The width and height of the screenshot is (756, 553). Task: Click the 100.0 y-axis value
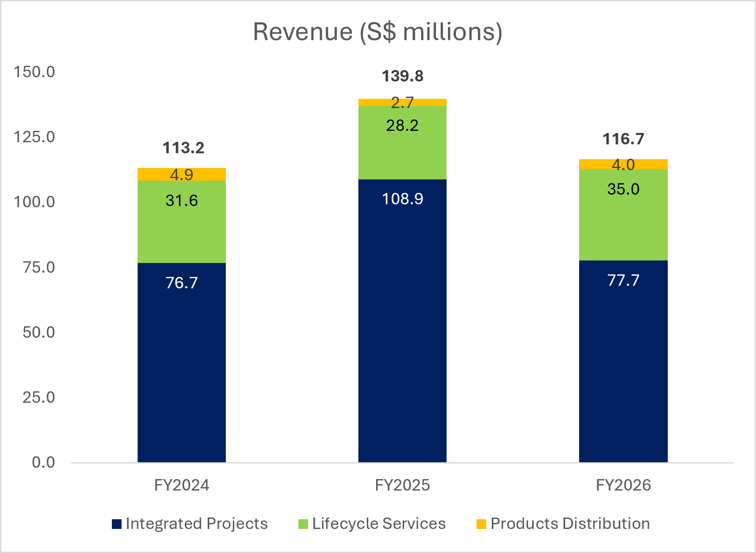click(34, 202)
